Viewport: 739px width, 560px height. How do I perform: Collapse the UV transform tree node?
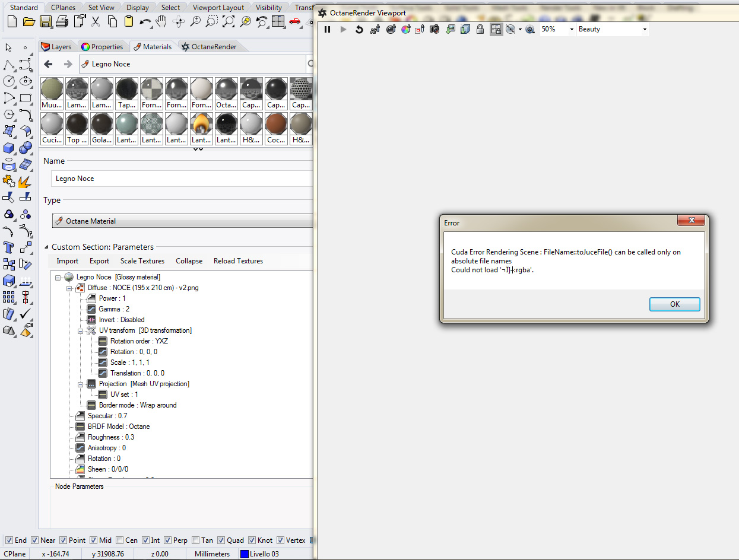tap(80, 330)
